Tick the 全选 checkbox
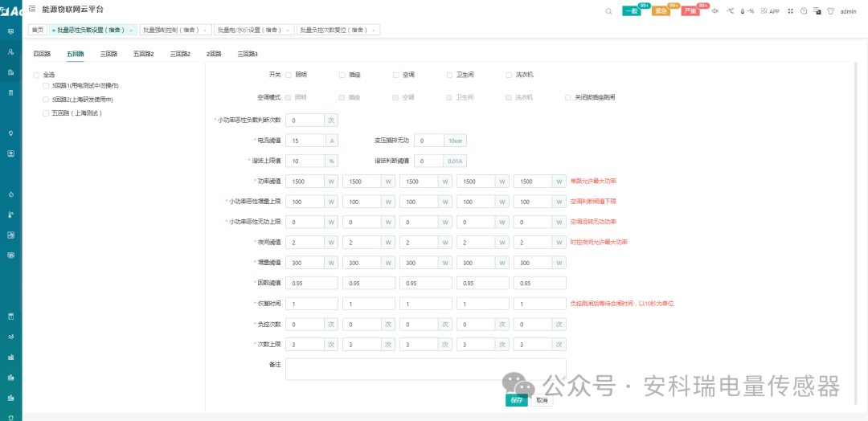 36,75
